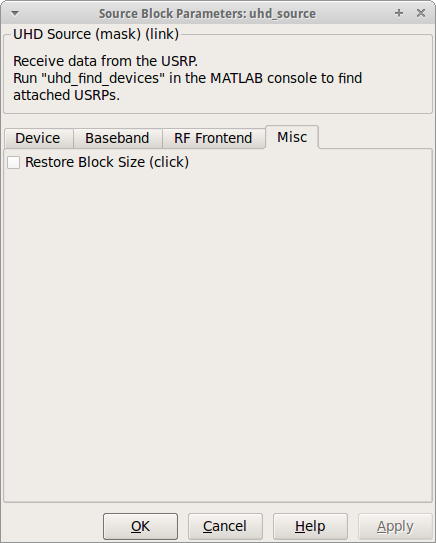This screenshot has height=543, width=436.
Task: Click the word "MATLAB" in the description
Action: click(237, 78)
